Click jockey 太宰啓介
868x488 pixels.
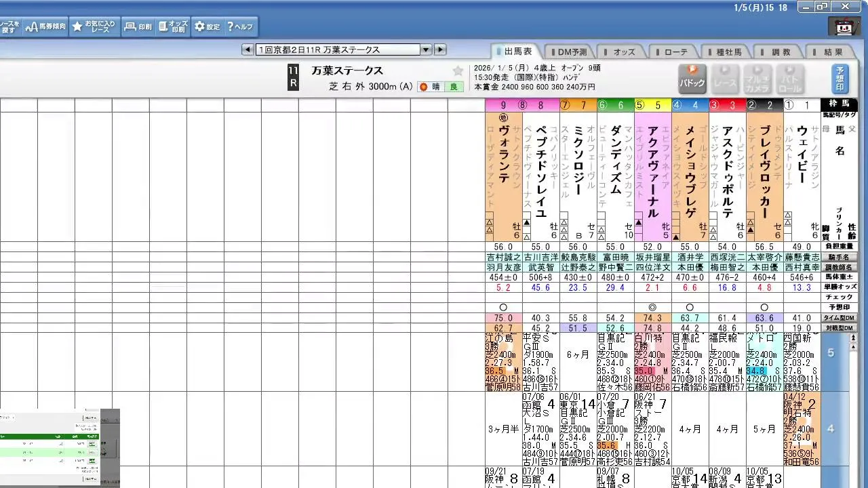pos(764,258)
